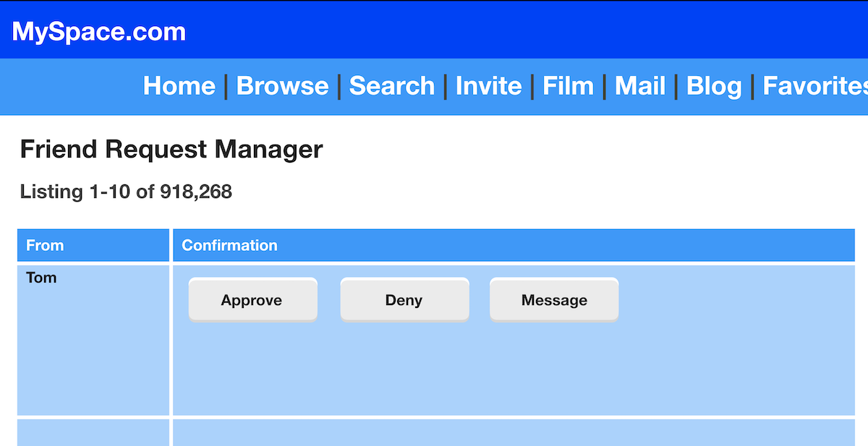Viewport: 868px width, 446px height.
Task: Click the Friend Request Manager heading
Action: (x=171, y=150)
